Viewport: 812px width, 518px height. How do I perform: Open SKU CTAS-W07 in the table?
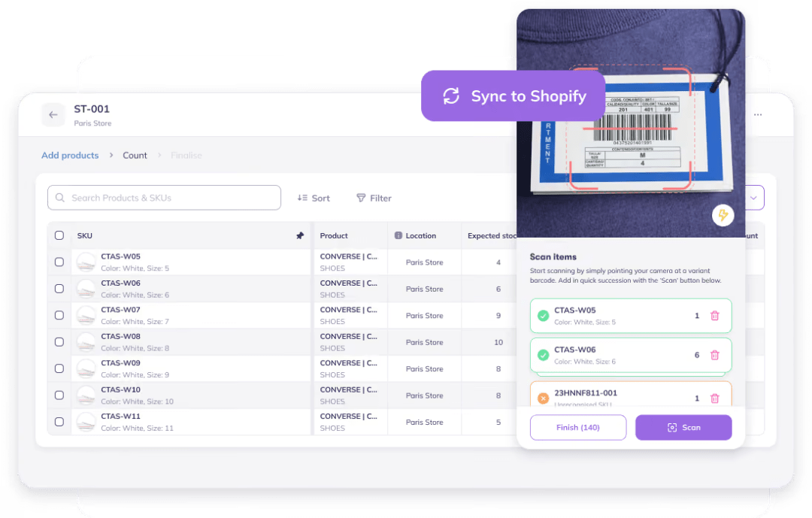[x=120, y=310]
